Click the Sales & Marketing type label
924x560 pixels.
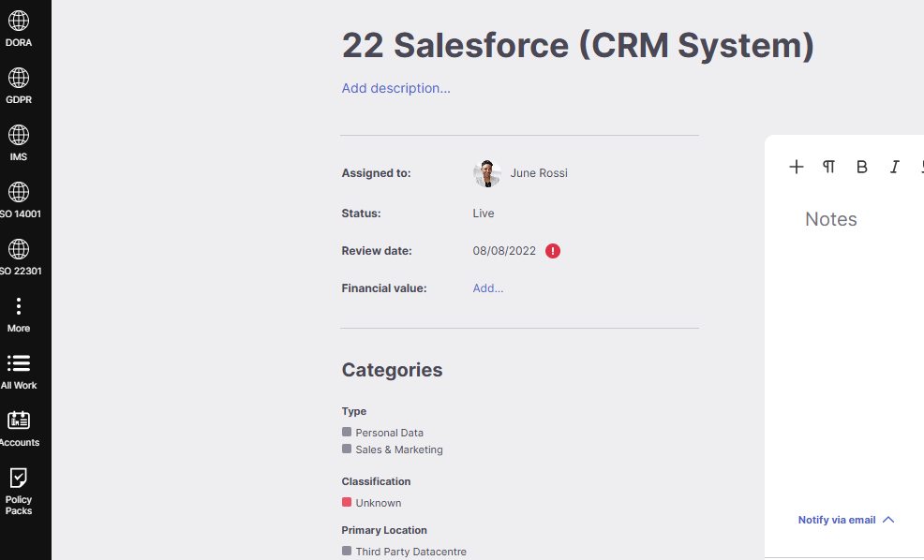pyautogui.click(x=399, y=449)
